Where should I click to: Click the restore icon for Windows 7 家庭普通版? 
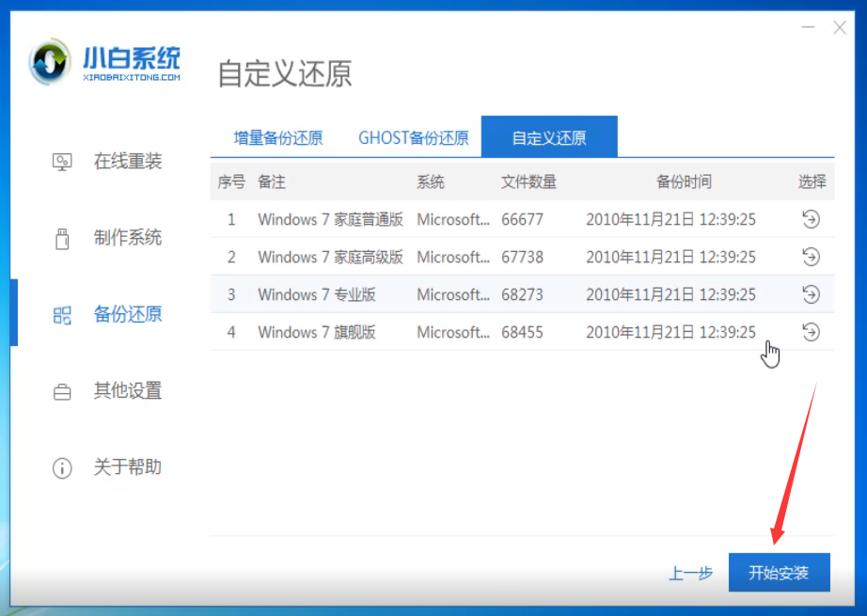[811, 219]
